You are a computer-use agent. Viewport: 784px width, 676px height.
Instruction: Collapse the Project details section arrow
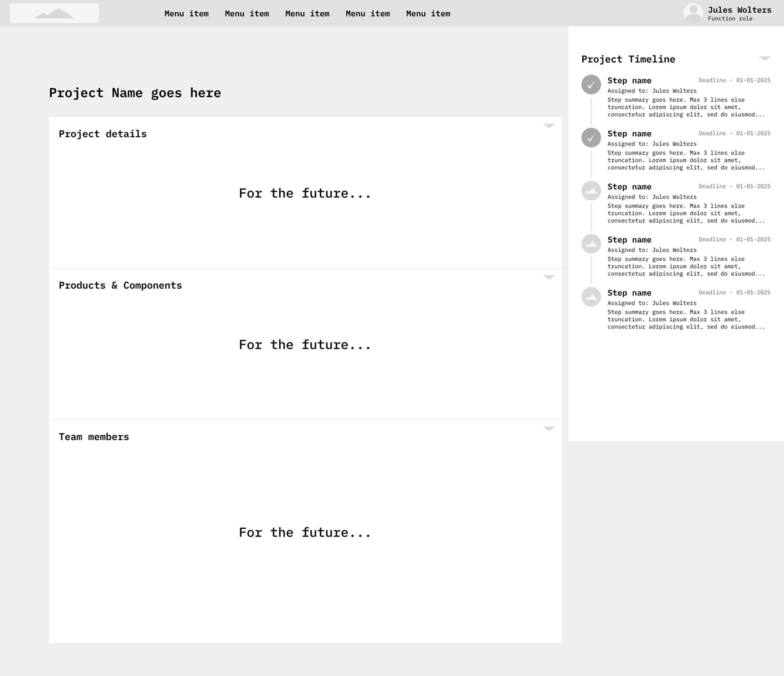pyautogui.click(x=549, y=126)
